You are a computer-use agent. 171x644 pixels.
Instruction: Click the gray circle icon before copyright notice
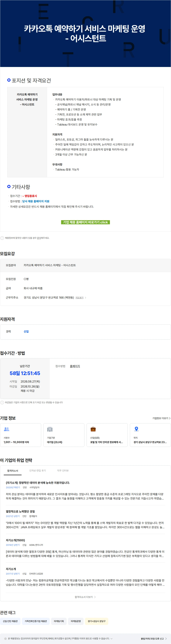coord(6,638)
